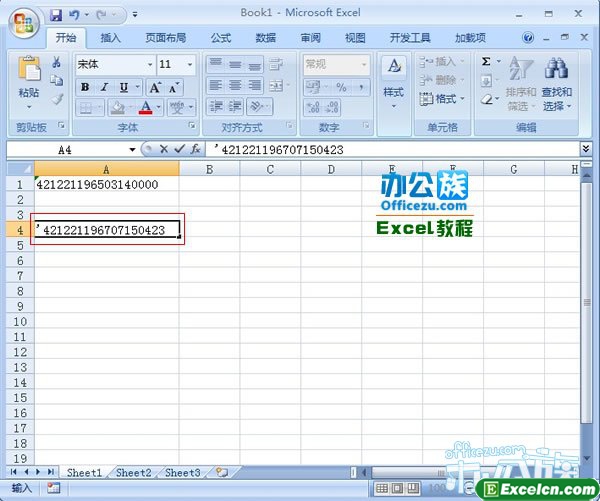Viewport: 600px width, 501px height.
Task: Open 查找和选择 find and select
Action: (x=556, y=82)
